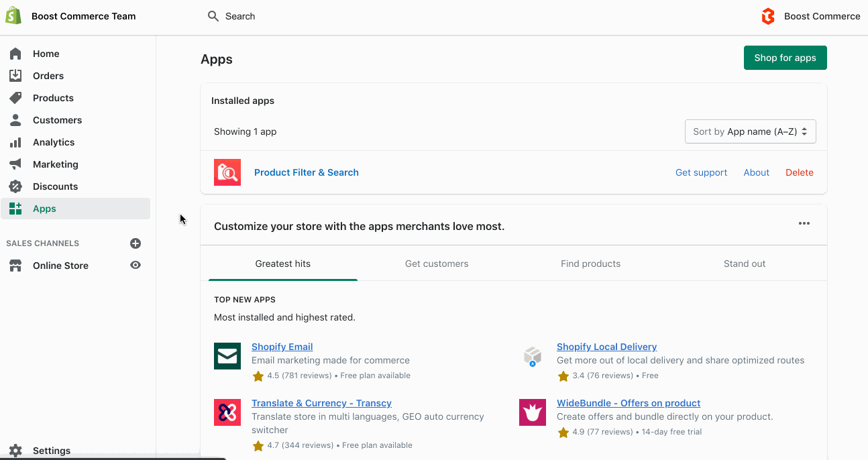The width and height of the screenshot is (868, 460).
Task: Open the Sort by App name dropdown
Action: (x=751, y=131)
